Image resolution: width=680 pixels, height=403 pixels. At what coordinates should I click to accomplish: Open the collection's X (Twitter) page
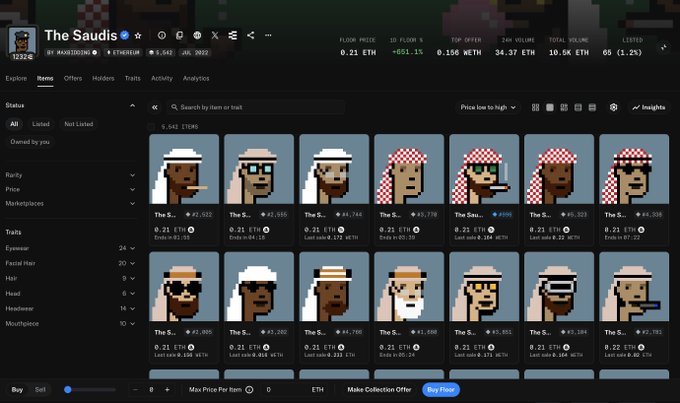point(215,36)
